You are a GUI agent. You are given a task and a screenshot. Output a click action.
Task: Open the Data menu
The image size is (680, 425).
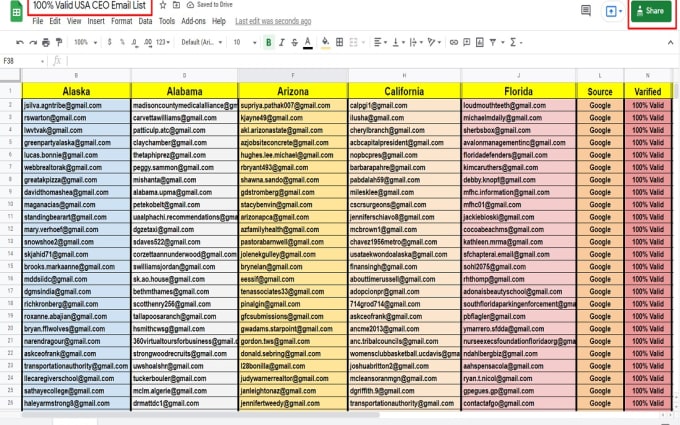145,21
